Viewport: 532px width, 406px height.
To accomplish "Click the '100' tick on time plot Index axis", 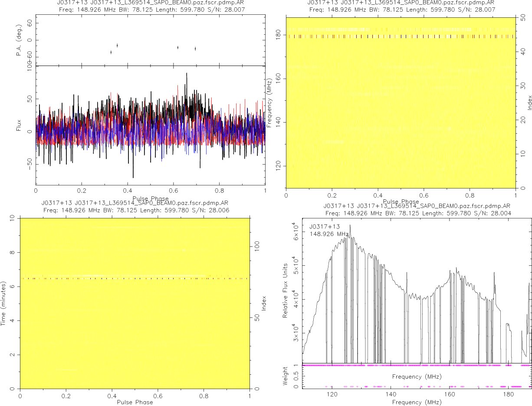I will [x=257, y=246].
